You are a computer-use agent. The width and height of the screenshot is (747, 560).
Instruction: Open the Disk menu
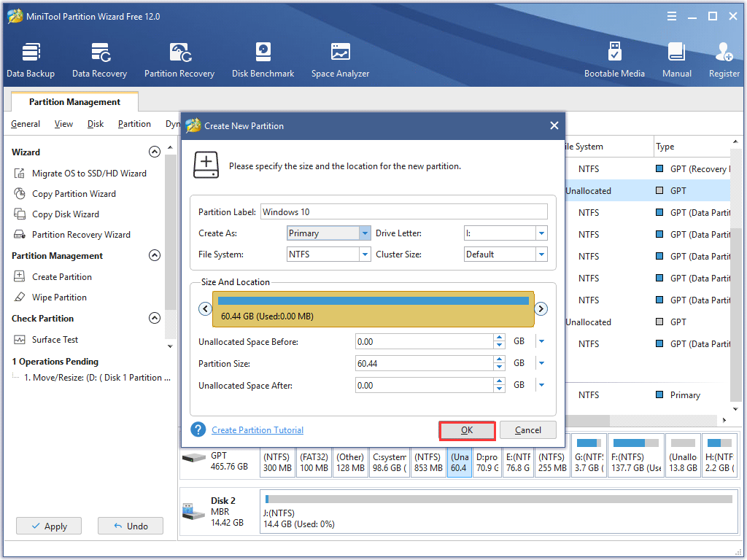pyautogui.click(x=95, y=124)
